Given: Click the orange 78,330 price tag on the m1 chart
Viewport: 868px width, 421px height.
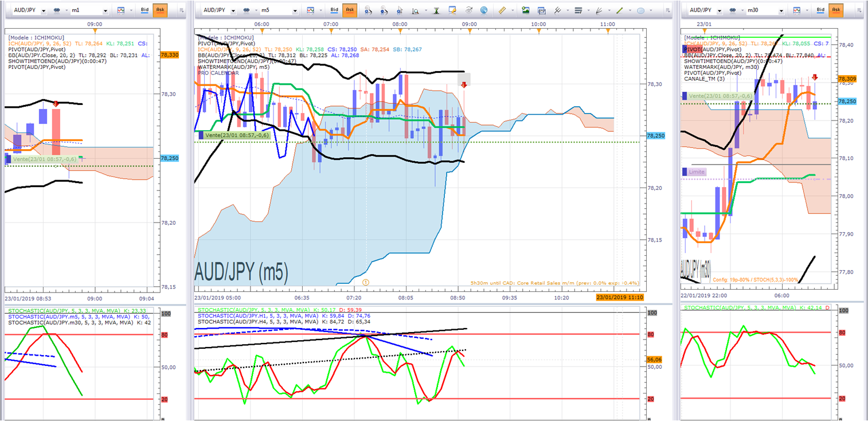Looking at the screenshot, I should (170, 55).
